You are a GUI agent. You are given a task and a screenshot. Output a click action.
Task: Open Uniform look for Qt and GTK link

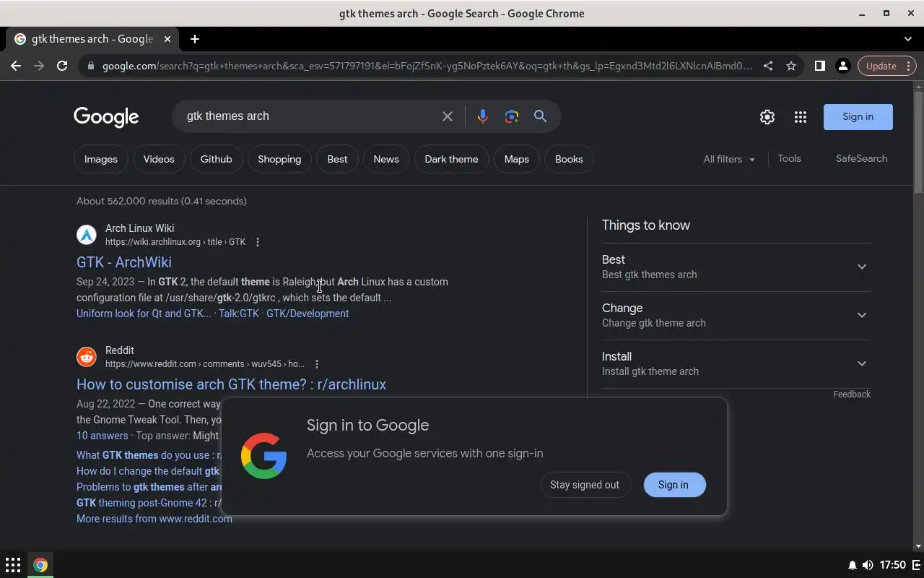[144, 314]
